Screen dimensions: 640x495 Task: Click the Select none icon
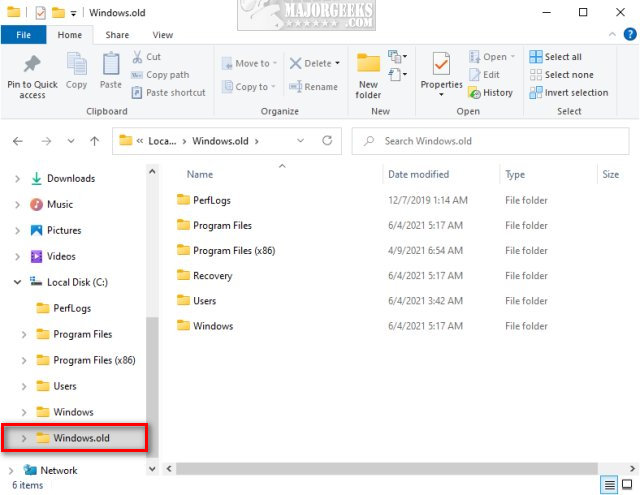tap(536, 75)
